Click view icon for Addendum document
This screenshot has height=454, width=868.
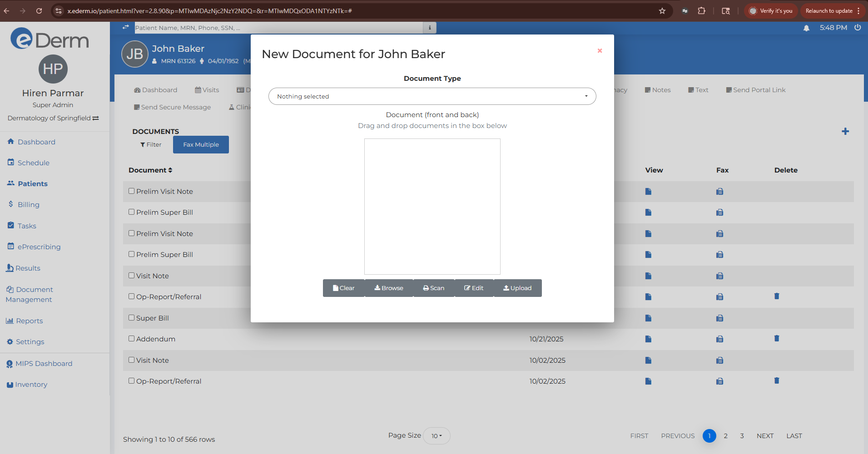pyautogui.click(x=648, y=339)
